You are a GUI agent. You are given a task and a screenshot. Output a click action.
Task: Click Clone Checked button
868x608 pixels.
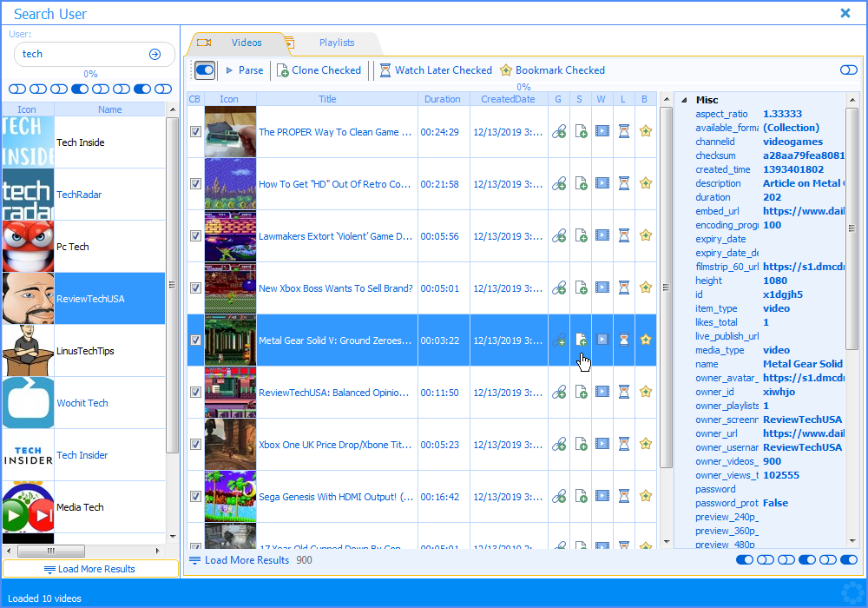click(319, 70)
